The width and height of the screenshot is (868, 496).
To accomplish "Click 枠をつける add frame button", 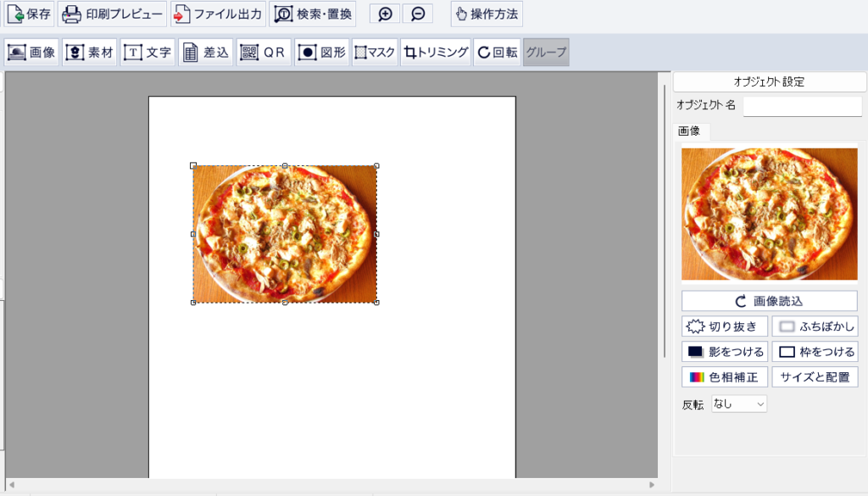I will coord(815,352).
